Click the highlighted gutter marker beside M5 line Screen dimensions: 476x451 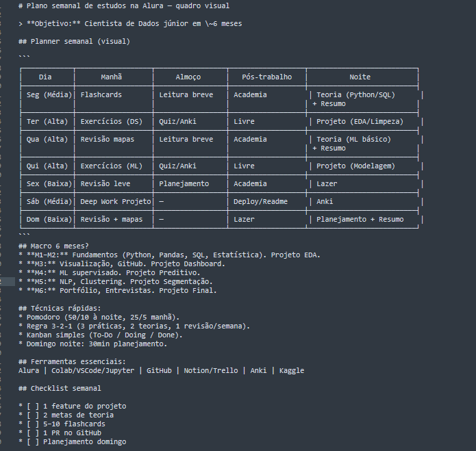coord(8,281)
